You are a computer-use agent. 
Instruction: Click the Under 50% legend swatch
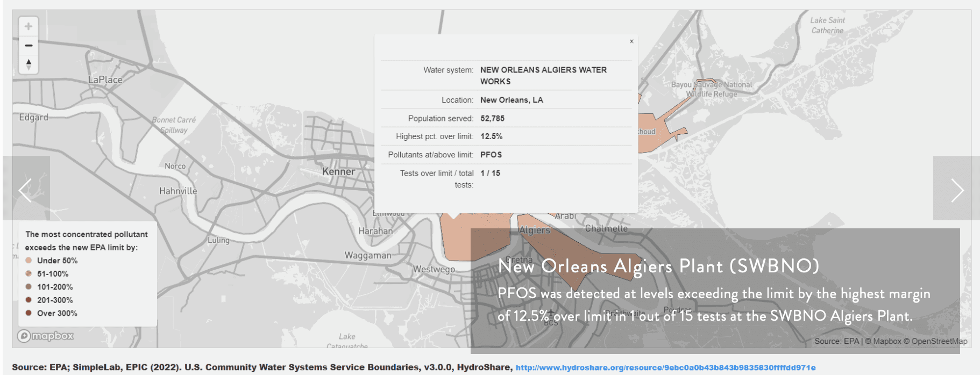(x=29, y=261)
